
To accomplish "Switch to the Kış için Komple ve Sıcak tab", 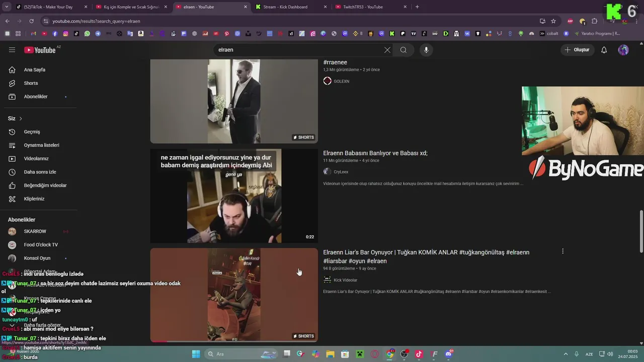I will [132, 7].
